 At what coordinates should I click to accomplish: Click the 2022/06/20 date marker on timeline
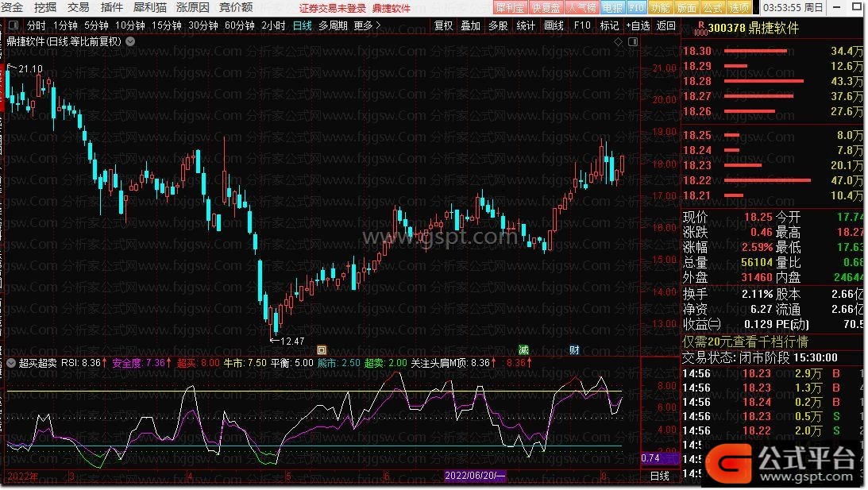tap(476, 476)
